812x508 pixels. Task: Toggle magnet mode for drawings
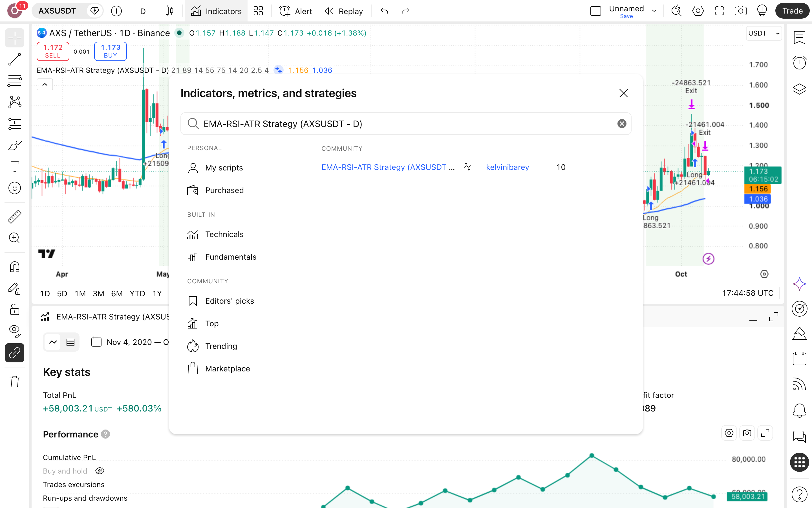[x=14, y=267]
